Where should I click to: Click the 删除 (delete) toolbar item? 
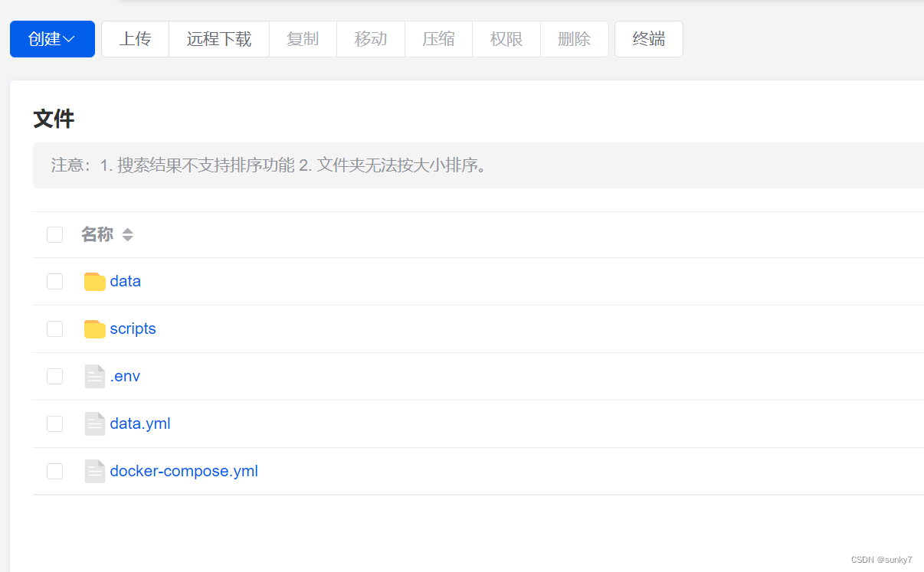[574, 38]
